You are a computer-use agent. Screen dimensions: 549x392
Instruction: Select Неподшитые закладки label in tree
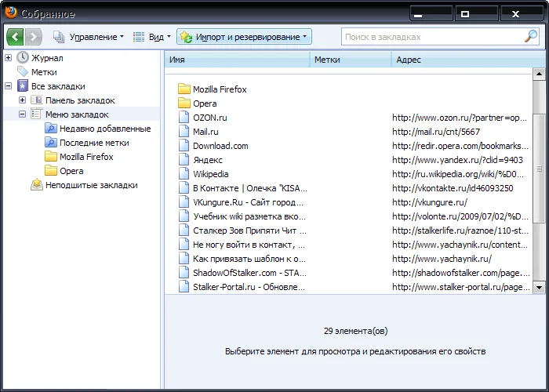(x=92, y=185)
